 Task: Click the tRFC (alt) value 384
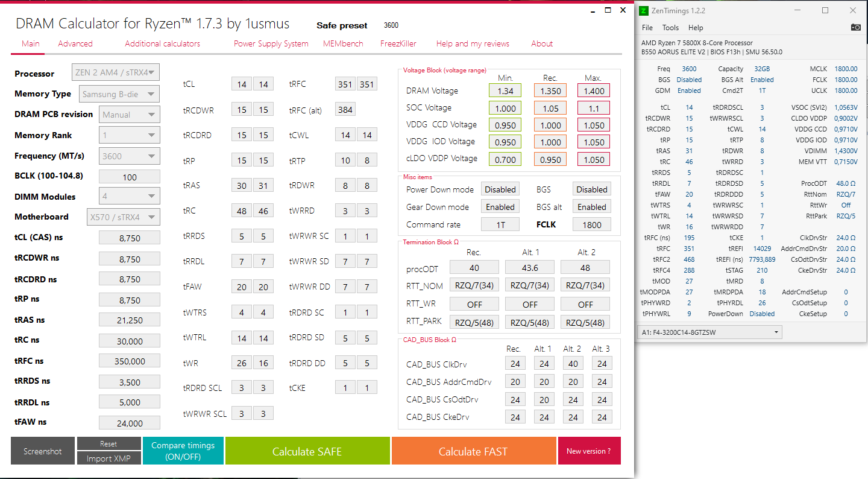[345, 109]
